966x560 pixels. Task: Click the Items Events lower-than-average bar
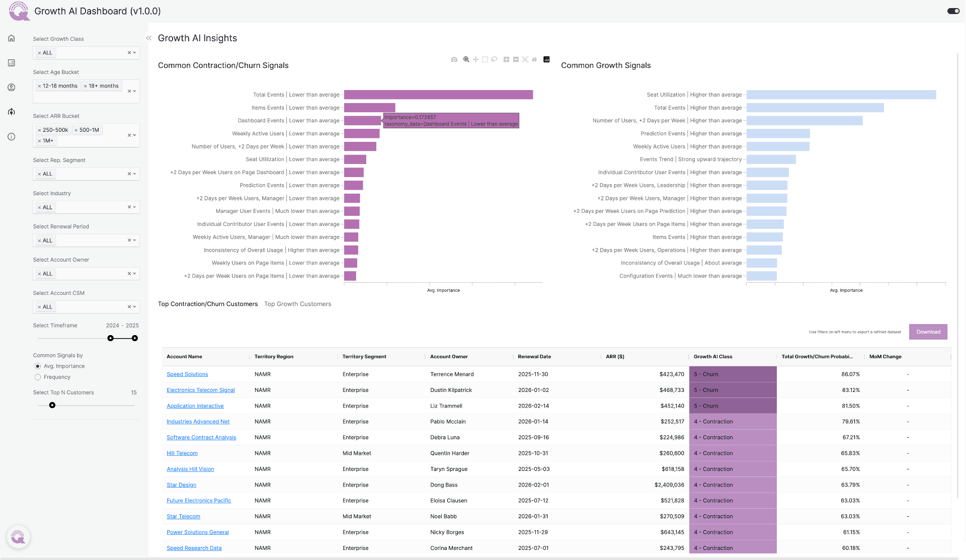tap(370, 108)
